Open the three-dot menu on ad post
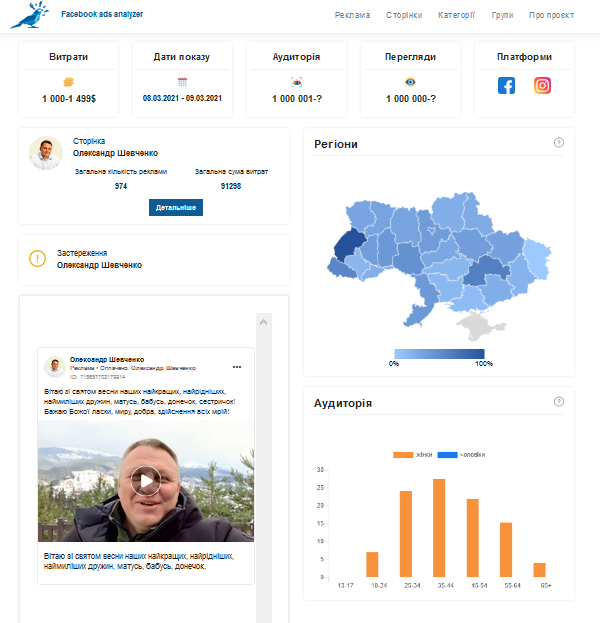Viewport: 600px width, 623px height. pyautogui.click(x=237, y=365)
